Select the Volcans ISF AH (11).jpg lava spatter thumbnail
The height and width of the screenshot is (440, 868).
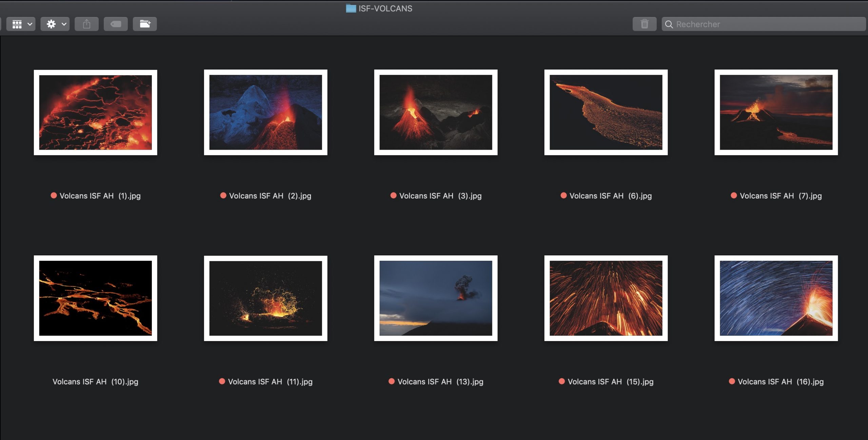click(265, 298)
